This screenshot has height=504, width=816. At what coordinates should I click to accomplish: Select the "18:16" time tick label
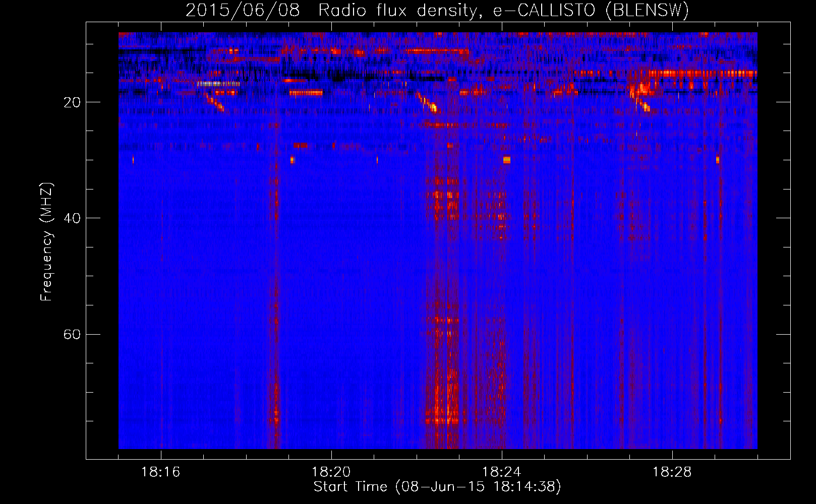click(x=161, y=472)
